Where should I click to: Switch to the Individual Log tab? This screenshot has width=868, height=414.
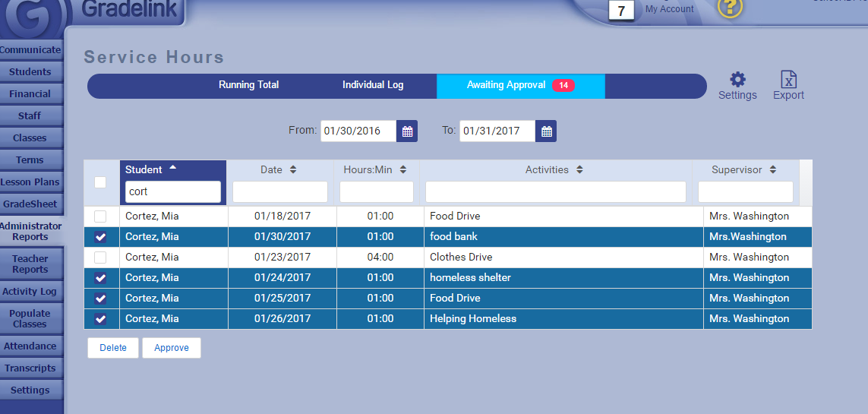click(373, 85)
